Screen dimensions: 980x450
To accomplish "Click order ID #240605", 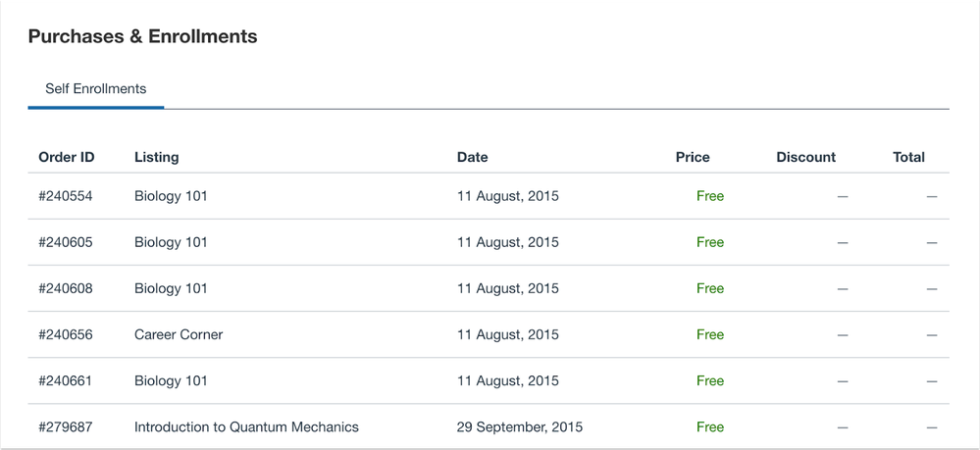I will pos(66,242).
